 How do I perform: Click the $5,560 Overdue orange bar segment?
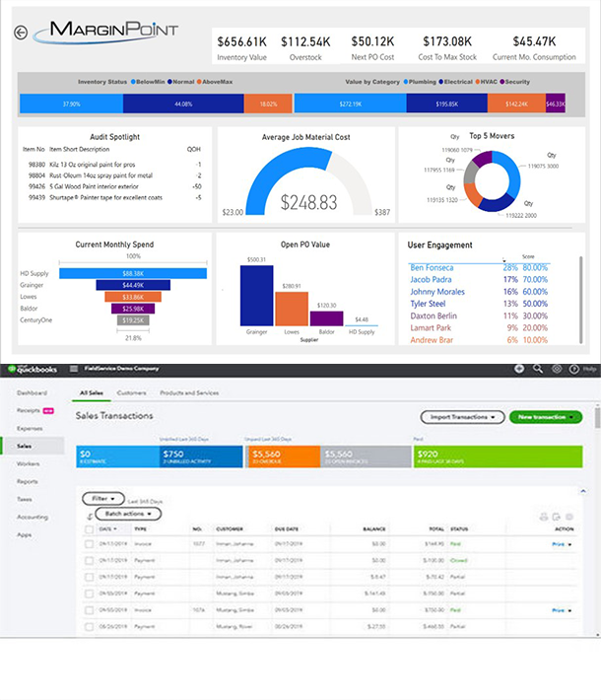[284, 456]
